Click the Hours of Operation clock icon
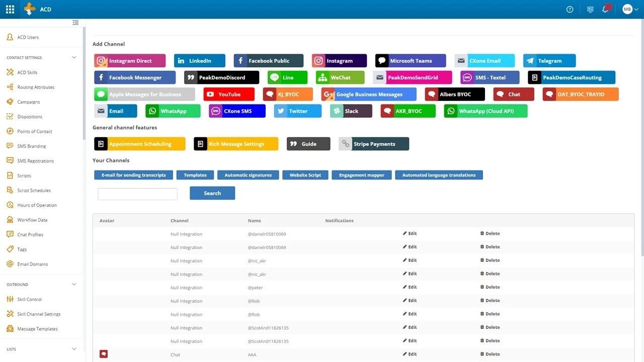This screenshot has height=362, width=644. coord(10,205)
